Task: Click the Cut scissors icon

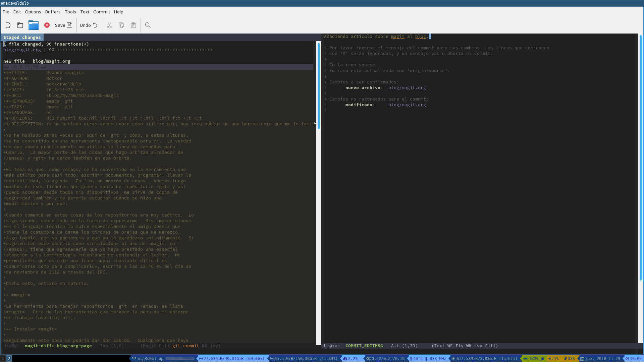Action: pos(109,25)
